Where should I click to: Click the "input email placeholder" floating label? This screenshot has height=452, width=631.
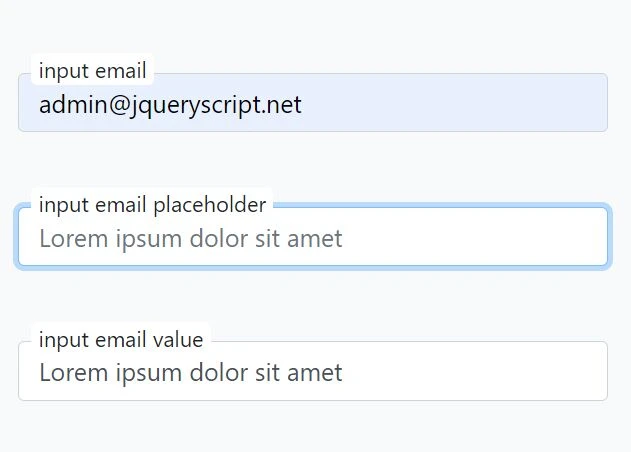[152, 205]
